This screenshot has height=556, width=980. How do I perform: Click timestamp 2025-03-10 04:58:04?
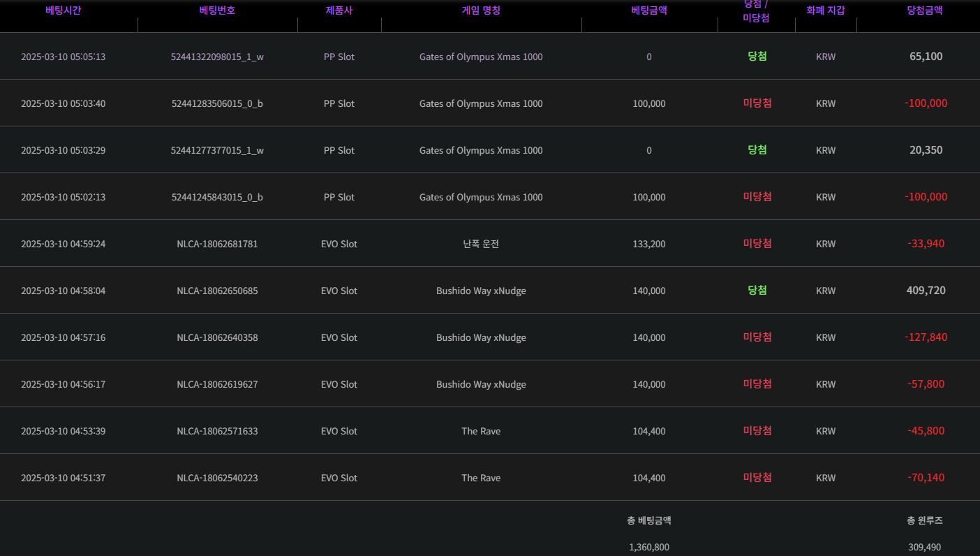pos(63,291)
